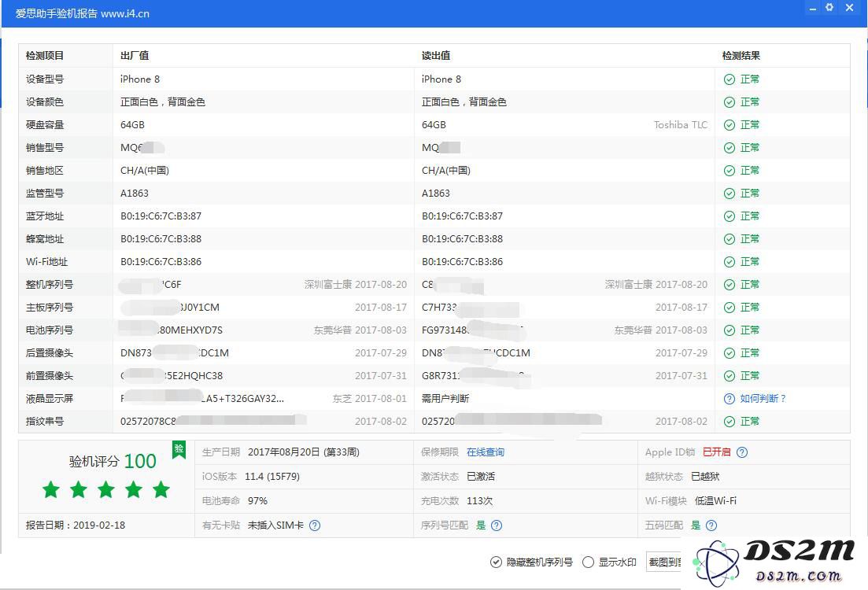The width and height of the screenshot is (868, 590).
Task: Click the green check icon for 硬盘容量
Action: [x=729, y=125]
